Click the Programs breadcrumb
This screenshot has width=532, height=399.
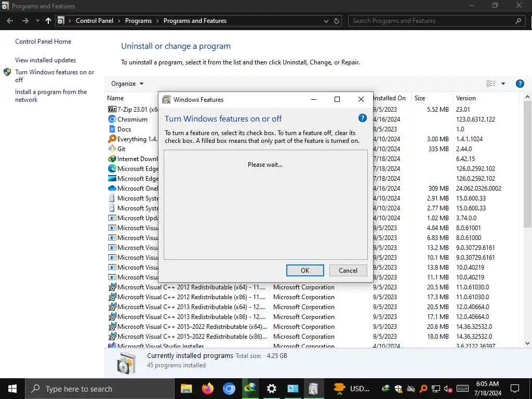pos(138,21)
